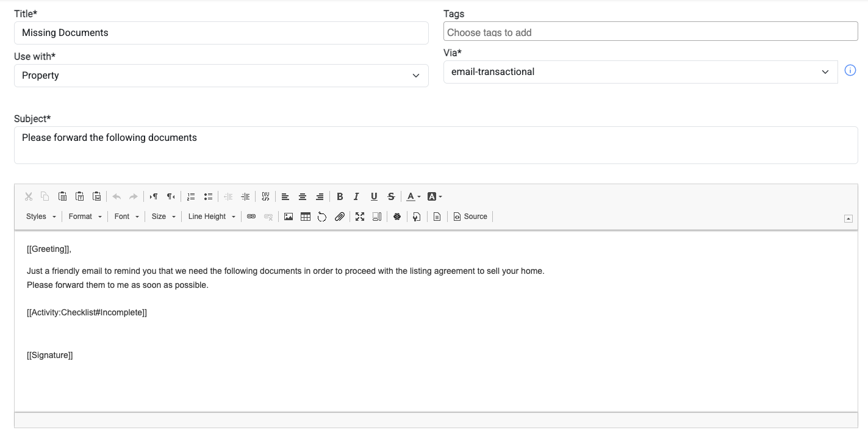The height and width of the screenshot is (430, 868).
Task: Insert a link
Action: click(251, 217)
